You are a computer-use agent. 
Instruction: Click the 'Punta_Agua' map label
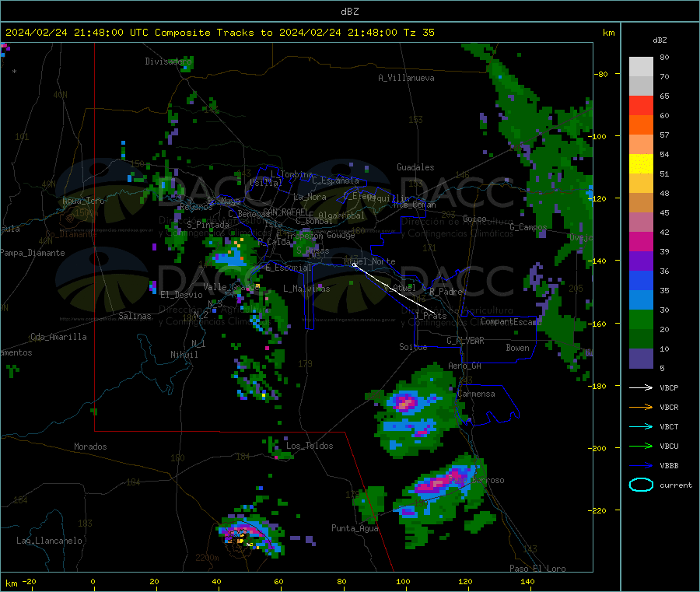355,528
